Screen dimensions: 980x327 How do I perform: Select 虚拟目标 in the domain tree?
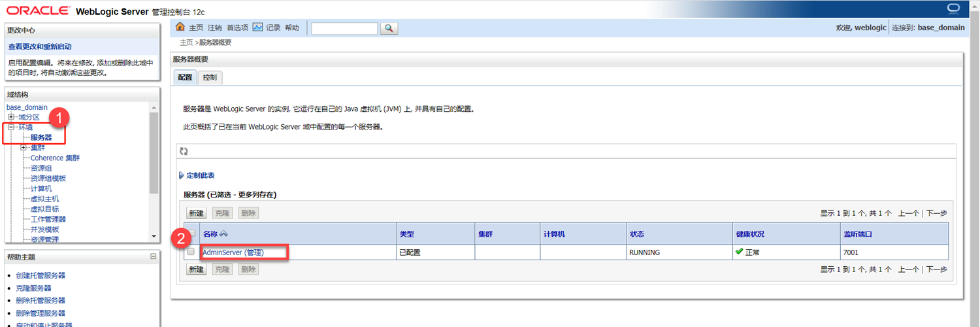tap(44, 209)
